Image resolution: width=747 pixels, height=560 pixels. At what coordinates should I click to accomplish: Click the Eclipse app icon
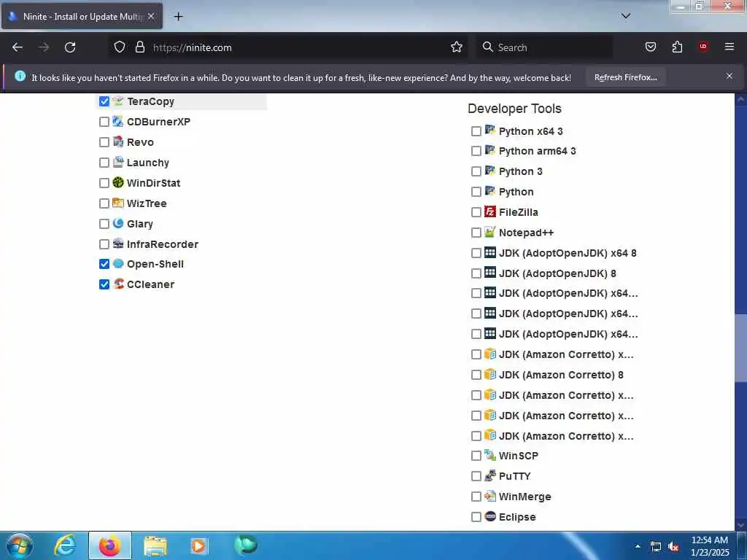490,516
